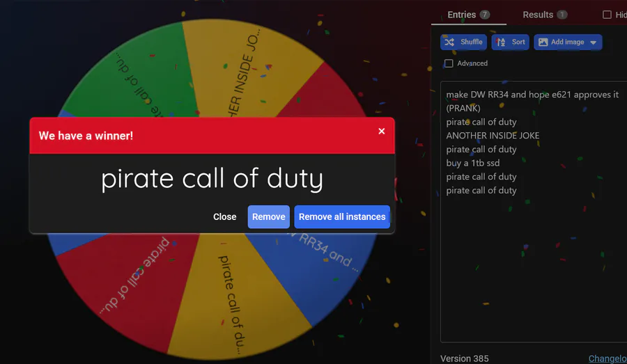Open the Changelog link
The height and width of the screenshot is (364, 627).
[x=607, y=358]
